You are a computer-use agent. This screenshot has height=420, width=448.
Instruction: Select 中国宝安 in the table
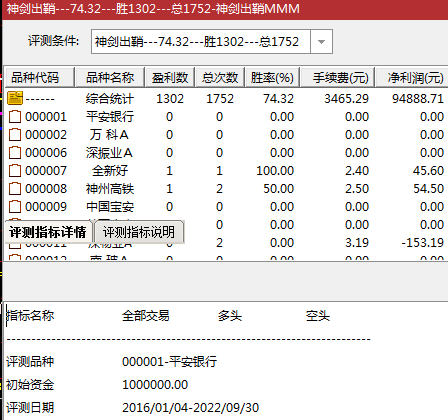(x=110, y=207)
